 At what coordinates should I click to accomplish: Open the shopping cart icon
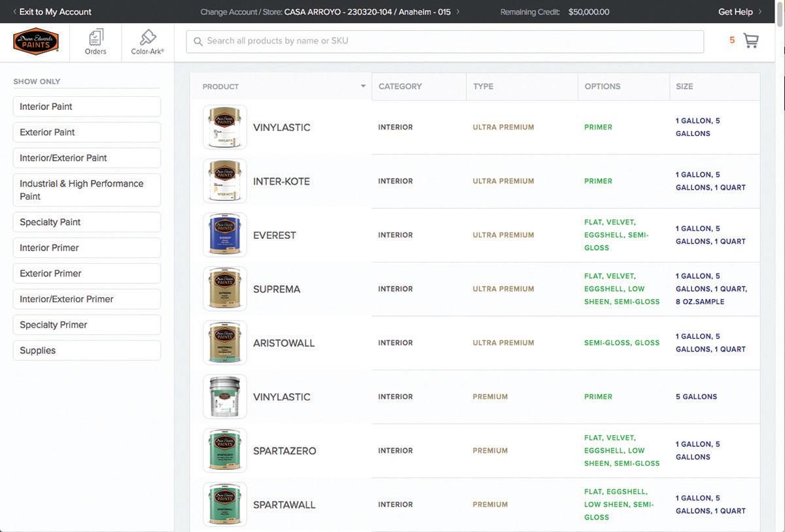(751, 41)
